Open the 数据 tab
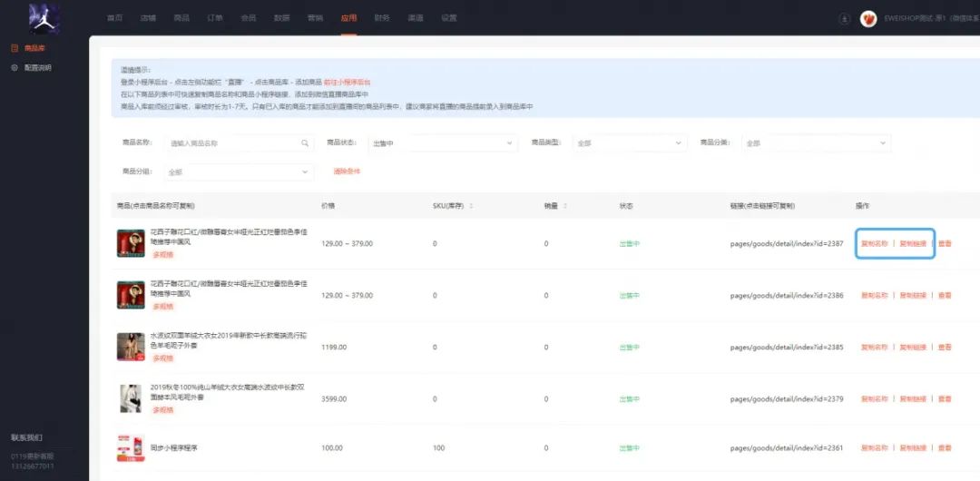Image resolution: width=980 pixels, height=481 pixels. point(282,18)
